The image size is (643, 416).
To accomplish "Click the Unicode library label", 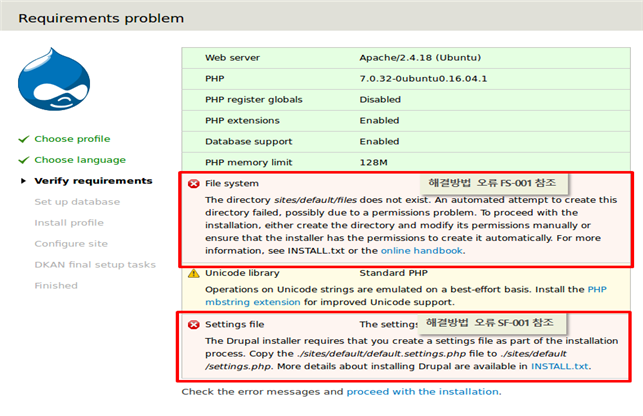I will point(242,273).
